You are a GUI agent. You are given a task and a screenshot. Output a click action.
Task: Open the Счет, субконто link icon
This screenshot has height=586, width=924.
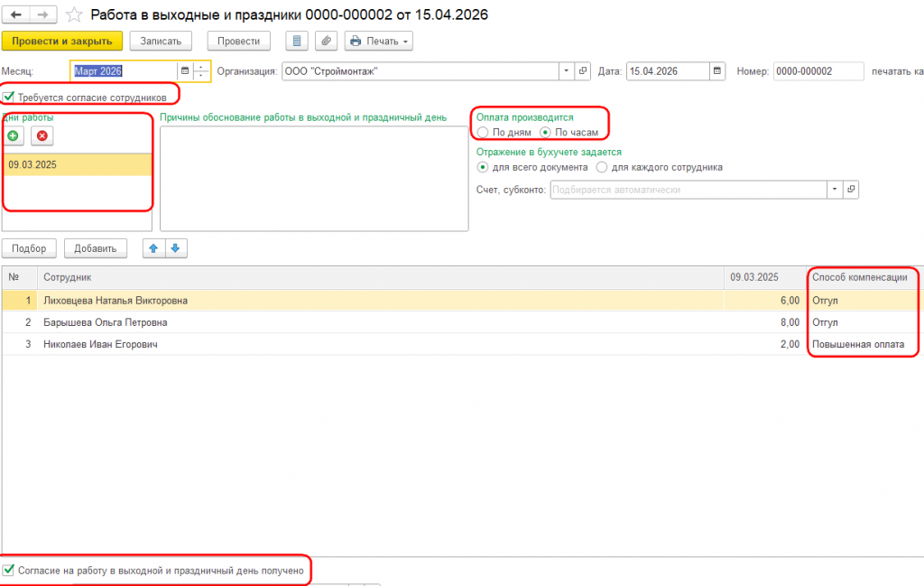(851, 190)
